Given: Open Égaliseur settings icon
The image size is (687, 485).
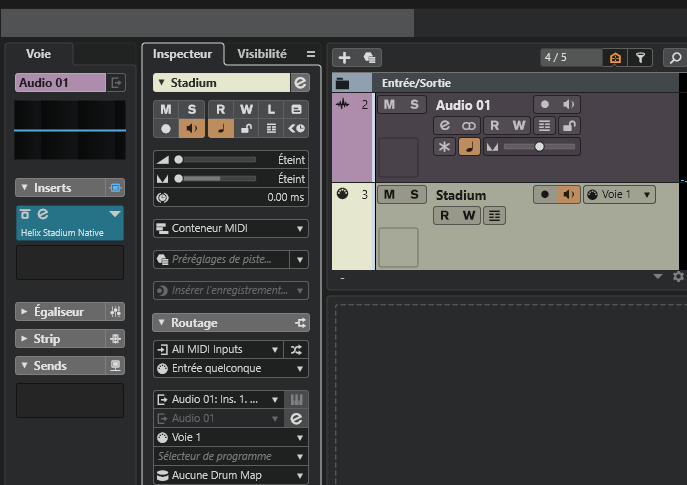Looking at the screenshot, I should (115, 312).
